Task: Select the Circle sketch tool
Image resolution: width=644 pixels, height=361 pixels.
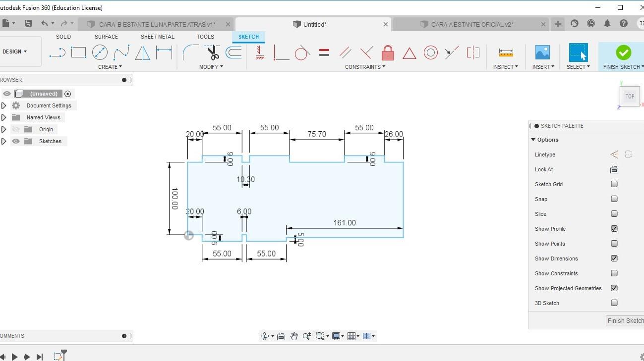Action: point(100,52)
